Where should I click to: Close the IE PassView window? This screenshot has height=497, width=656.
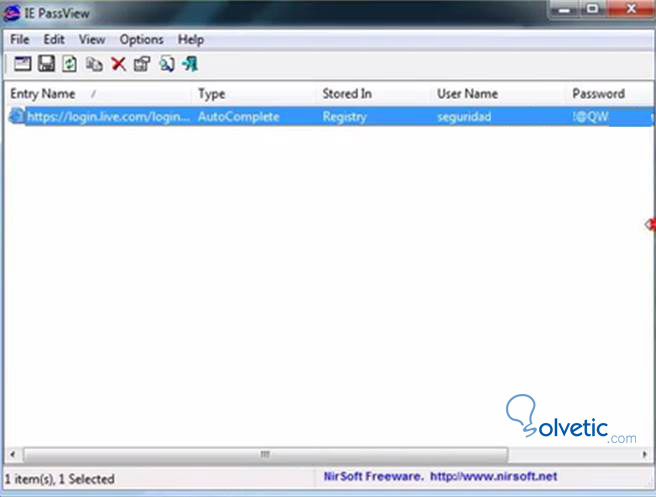pos(631,9)
